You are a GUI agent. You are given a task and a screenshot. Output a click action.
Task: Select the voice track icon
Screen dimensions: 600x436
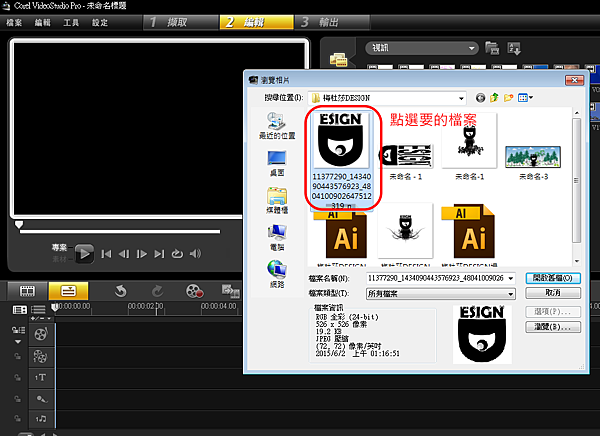[x=41, y=399]
